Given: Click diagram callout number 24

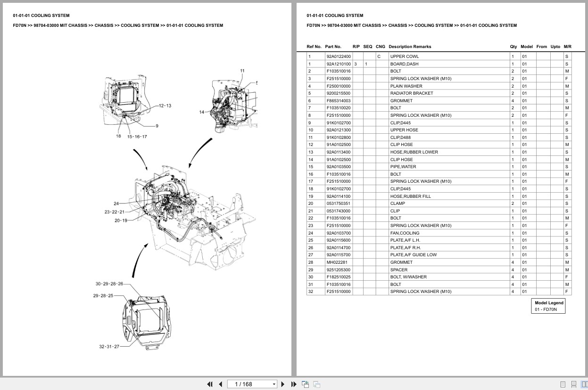Looking at the screenshot, I should tap(116, 204).
